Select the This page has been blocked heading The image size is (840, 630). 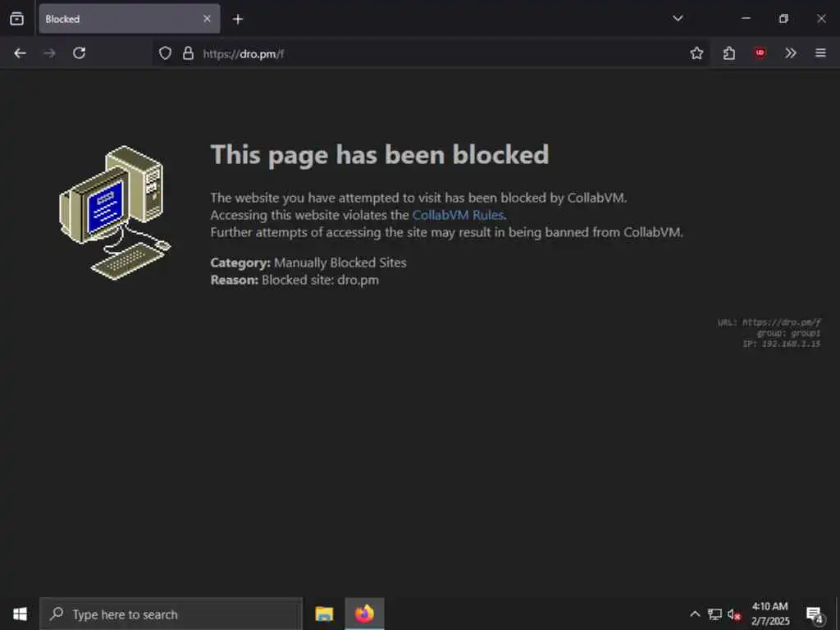click(380, 155)
